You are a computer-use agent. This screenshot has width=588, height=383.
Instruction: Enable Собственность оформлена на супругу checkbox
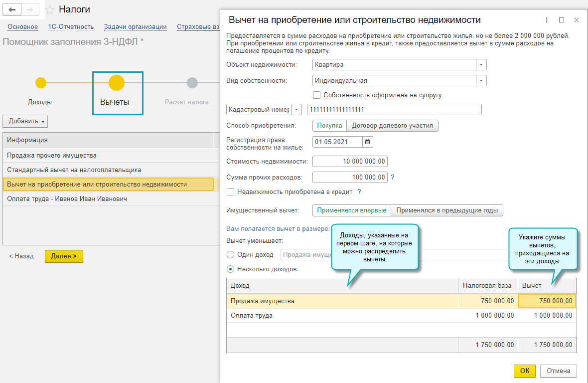(316, 95)
